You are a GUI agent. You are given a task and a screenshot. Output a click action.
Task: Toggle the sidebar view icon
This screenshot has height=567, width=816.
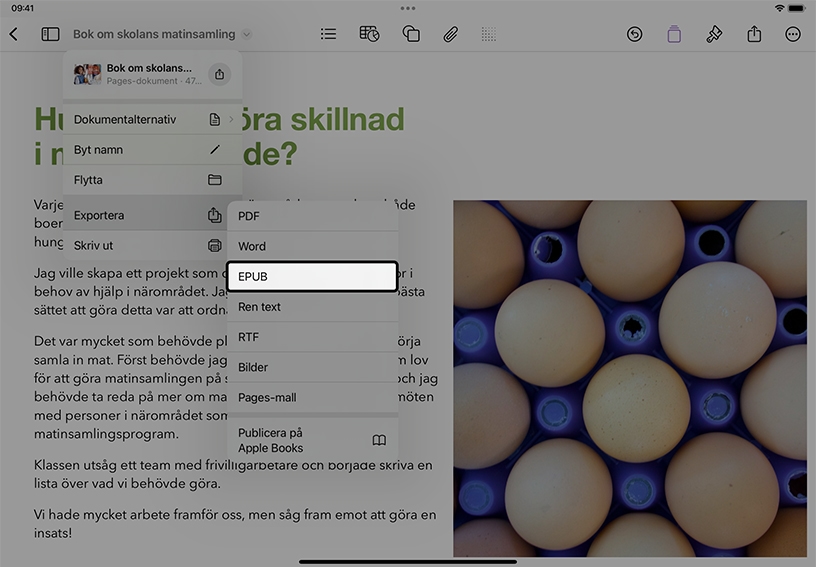50,34
